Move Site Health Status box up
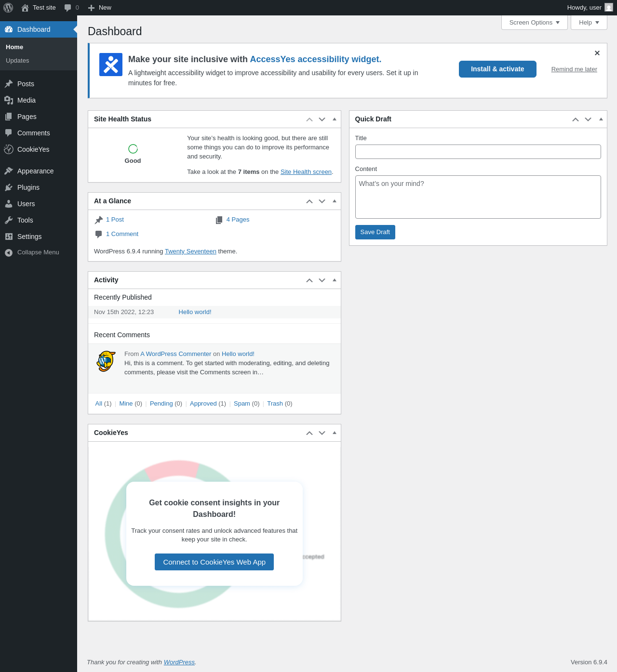The image size is (617, 672). (309, 119)
